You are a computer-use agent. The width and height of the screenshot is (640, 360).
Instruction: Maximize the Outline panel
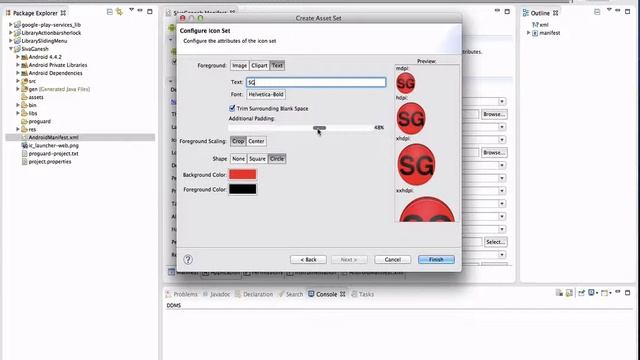coord(628,11)
